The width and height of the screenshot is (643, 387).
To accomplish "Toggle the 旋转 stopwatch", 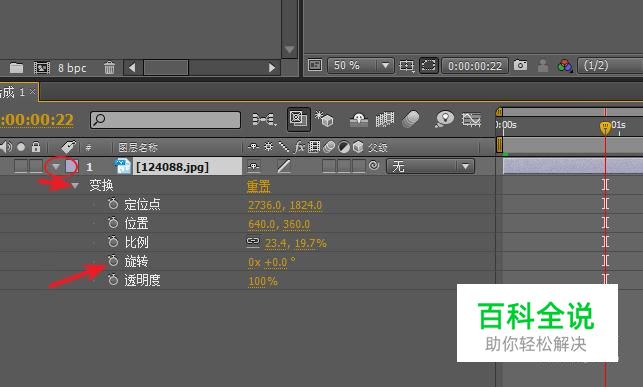I will coord(113,260).
